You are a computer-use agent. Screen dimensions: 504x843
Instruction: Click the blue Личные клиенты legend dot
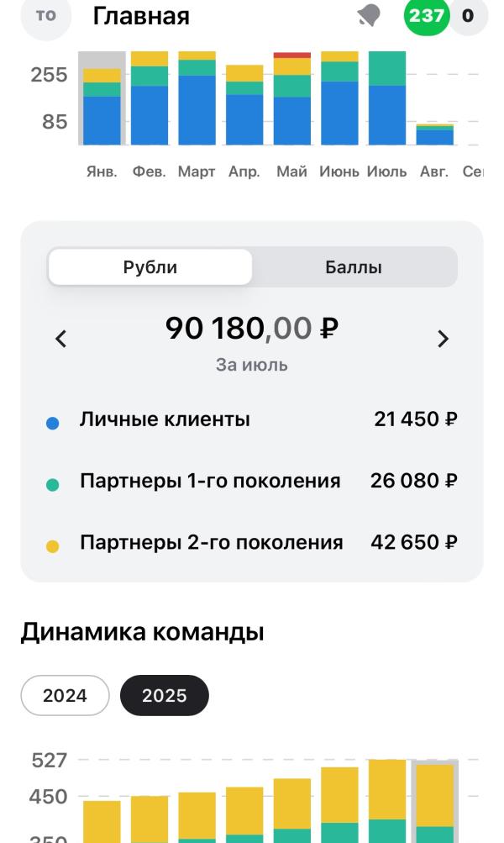[x=53, y=423]
